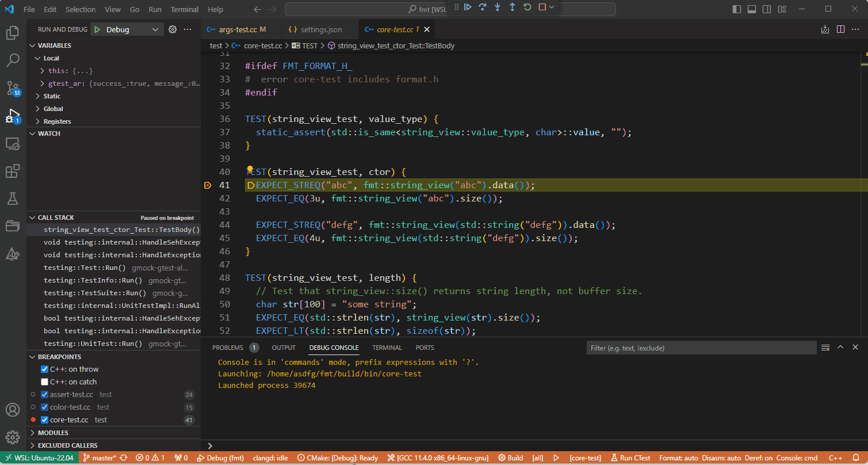The height and width of the screenshot is (465, 868).
Task: Clear the Debug Console output
Action: point(825,347)
